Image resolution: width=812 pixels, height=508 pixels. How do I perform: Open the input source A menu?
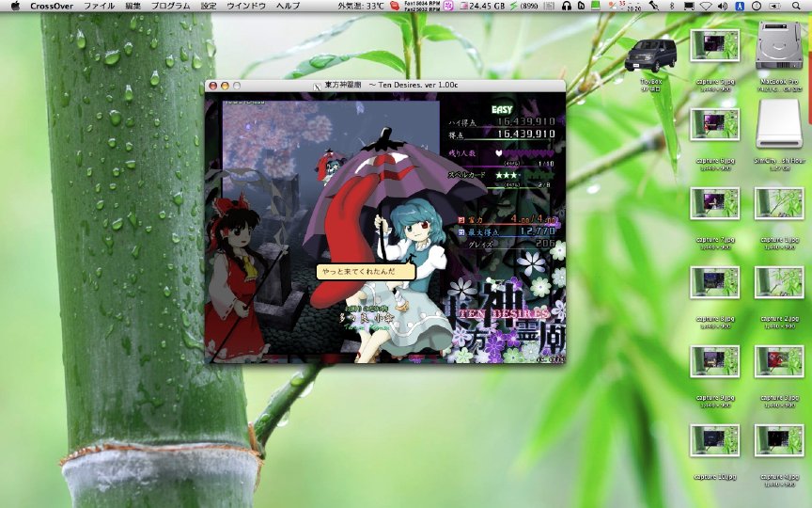coord(739,6)
